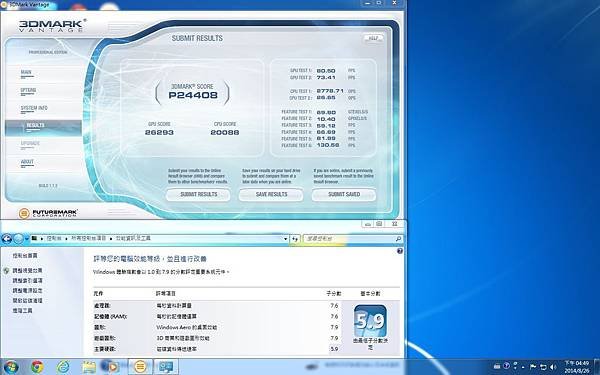The width and height of the screenshot is (600, 375).
Task: Open Action Center flag icon in tray
Action: (533, 367)
